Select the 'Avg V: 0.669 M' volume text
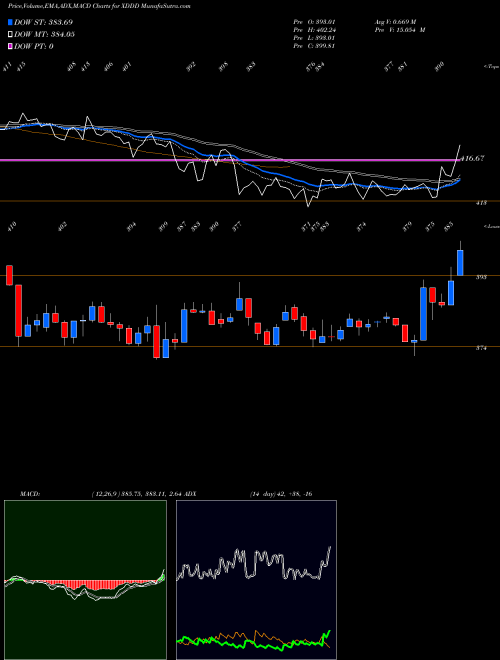Image resolution: width=500 pixels, height=660 pixels. coord(395,22)
